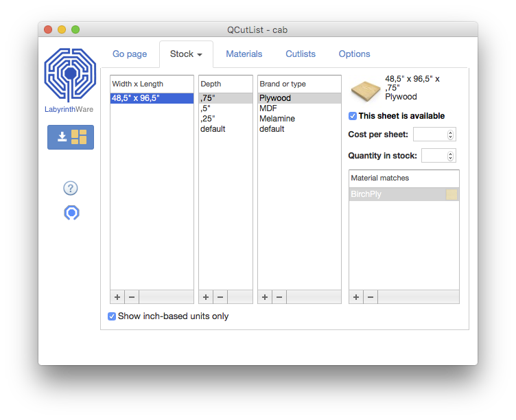Click the Material matches column header
The height and width of the screenshot is (420, 516).
[403, 178]
